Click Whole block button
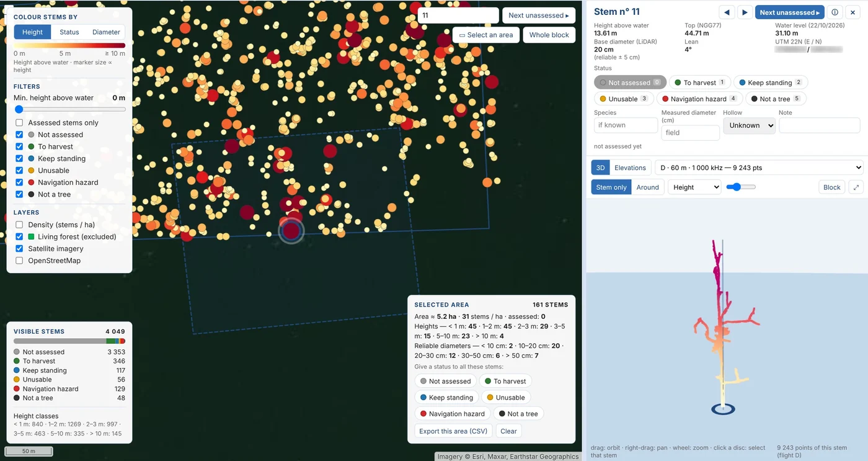868x461 pixels. click(x=549, y=35)
